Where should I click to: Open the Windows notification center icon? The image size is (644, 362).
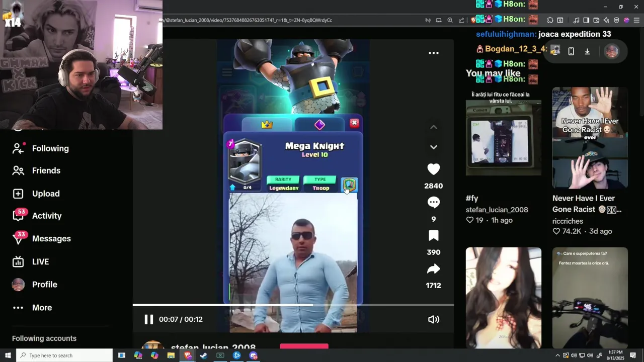(x=633, y=355)
